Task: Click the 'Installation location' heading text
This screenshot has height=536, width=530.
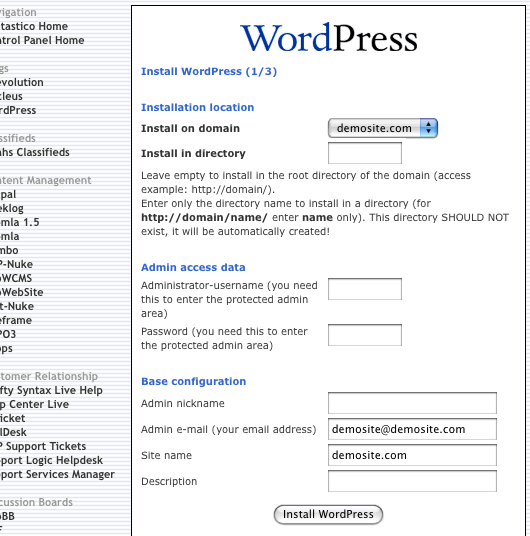Action: 198,107
